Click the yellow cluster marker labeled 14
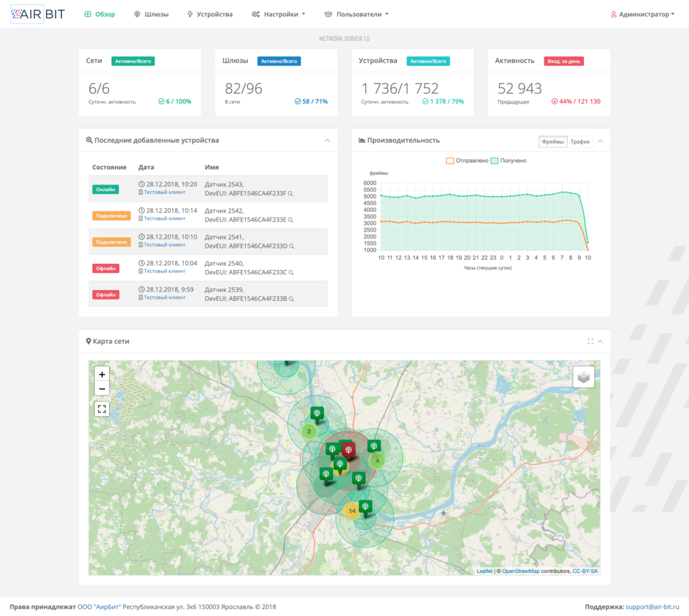 click(x=351, y=511)
